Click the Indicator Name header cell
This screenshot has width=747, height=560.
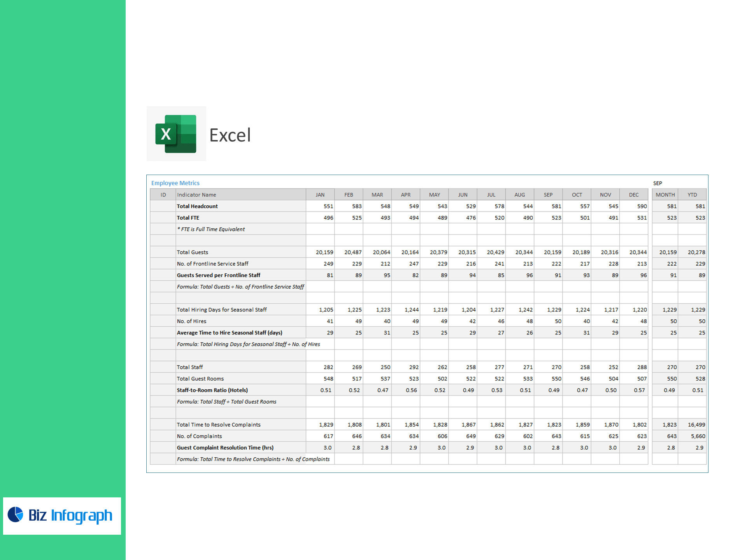click(x=196, y=195)
